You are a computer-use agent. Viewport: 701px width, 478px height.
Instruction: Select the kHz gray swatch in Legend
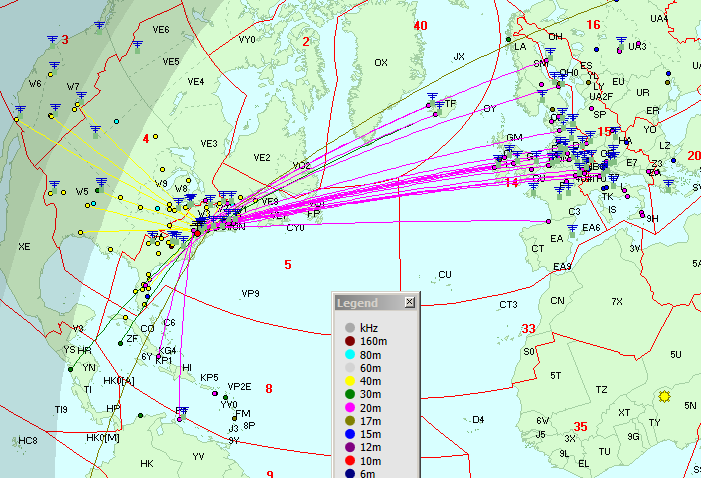(x=350, y=328)
